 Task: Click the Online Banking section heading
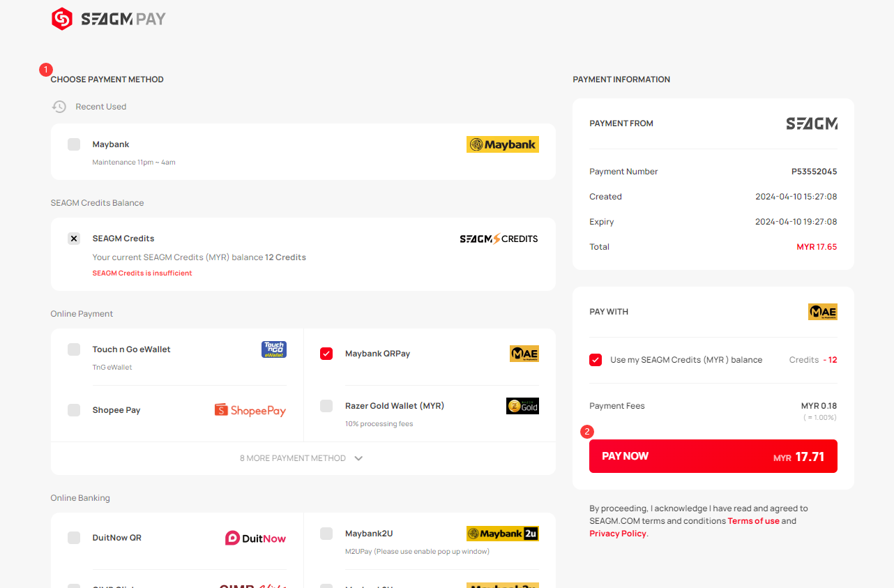point(80,498)
